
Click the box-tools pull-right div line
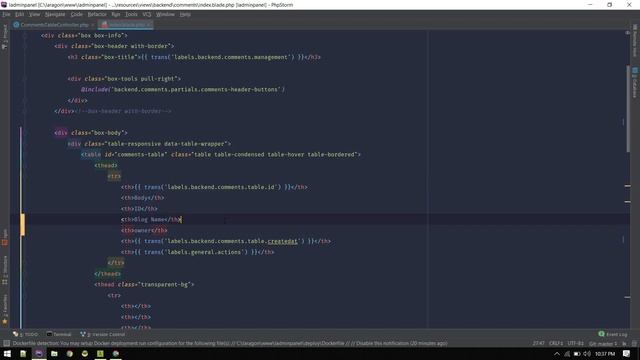pos(124,78)
